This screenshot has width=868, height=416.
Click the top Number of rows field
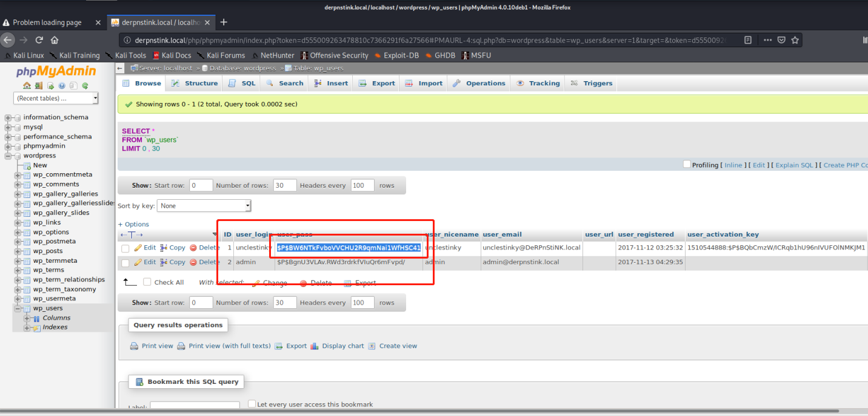(x=285, y=185)
